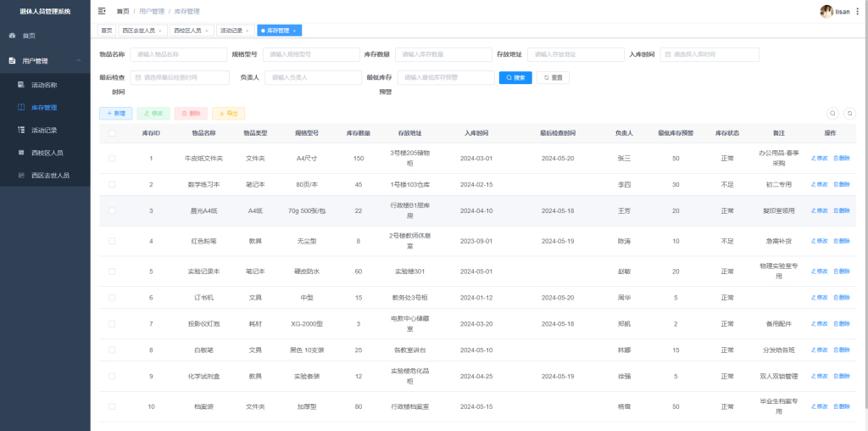Viewport: 868px width, 431px height.
Task: Switch to the 西校区人员 tab
Action: click(187, 31)
